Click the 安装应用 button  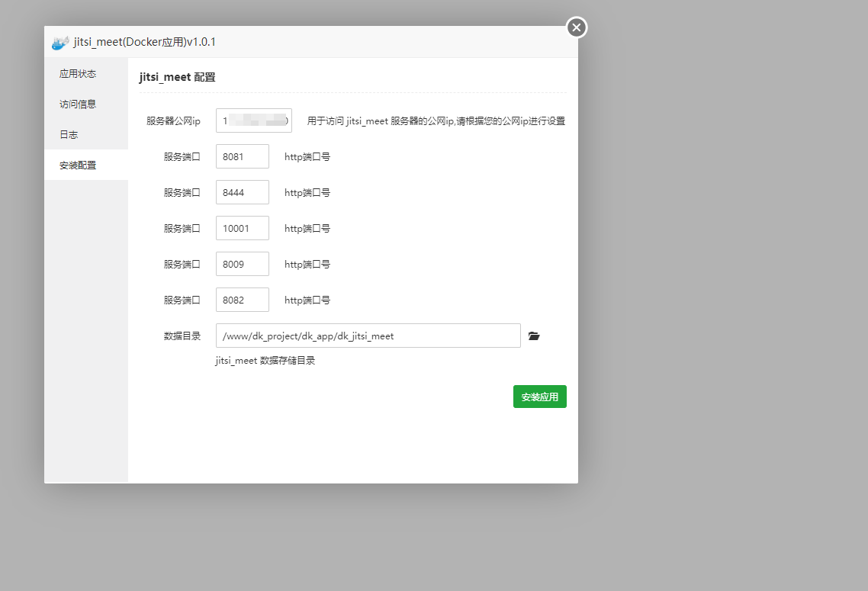(540, 397)
